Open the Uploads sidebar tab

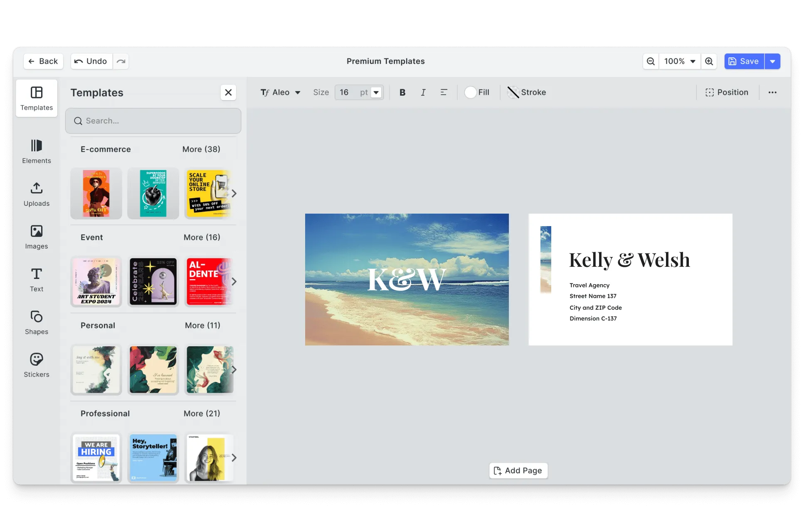pos(37,195)
